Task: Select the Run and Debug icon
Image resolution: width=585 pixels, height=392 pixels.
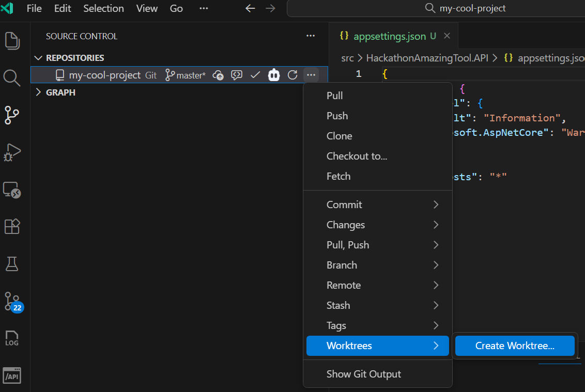Action: [x=11, y=152]
